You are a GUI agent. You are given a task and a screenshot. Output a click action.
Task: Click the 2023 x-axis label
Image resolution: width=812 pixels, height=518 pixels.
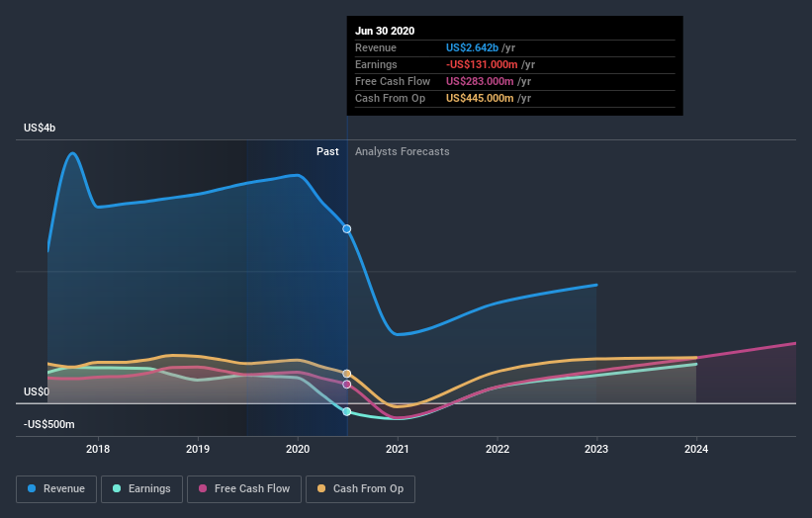[x=596, y=449]
